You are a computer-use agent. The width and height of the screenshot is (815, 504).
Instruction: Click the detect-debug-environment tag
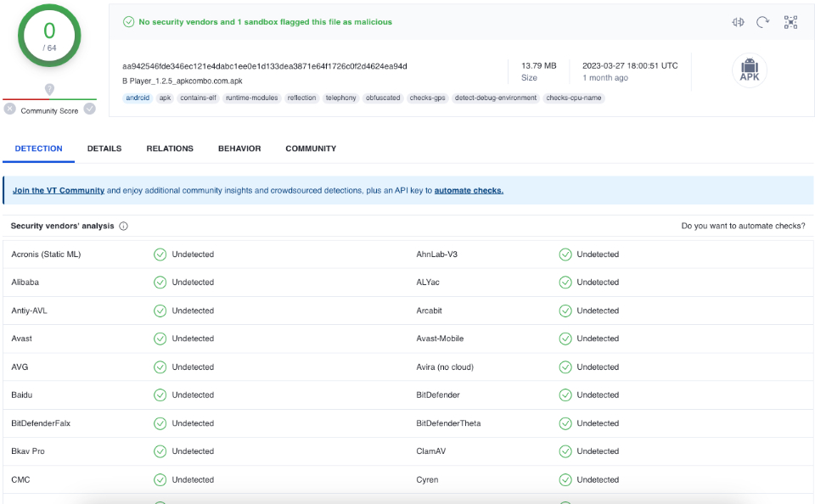point(496,98)
